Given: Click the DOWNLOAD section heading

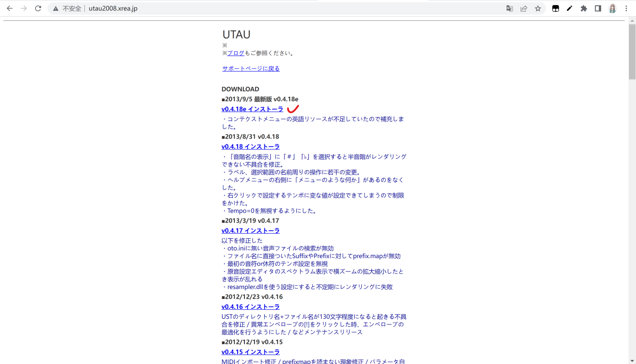Looking at the screenshot, I should pos(240,89).
